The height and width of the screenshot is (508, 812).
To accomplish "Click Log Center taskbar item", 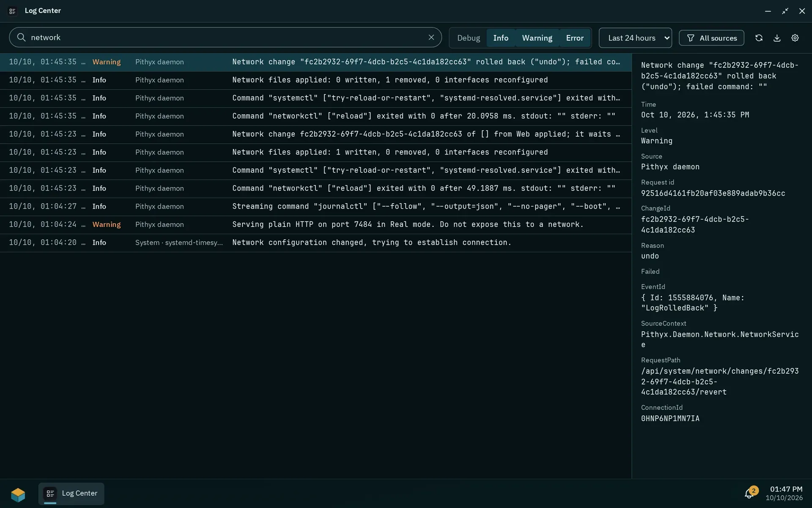I will pos(71,494).
